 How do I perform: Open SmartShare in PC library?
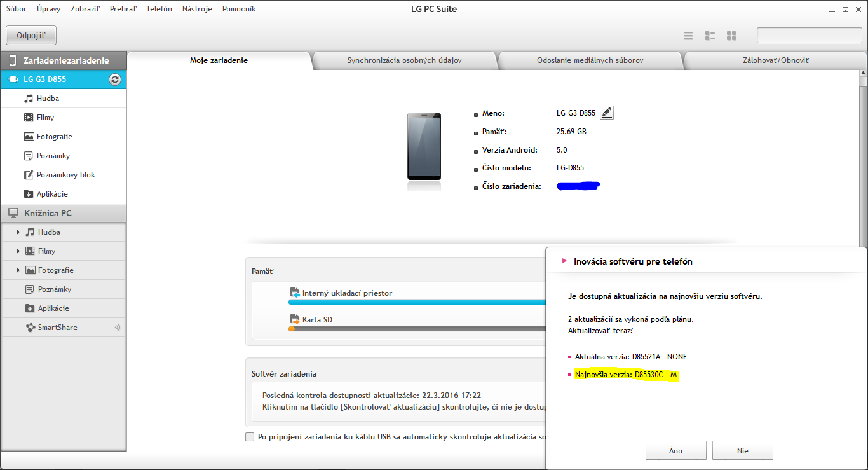64,328
